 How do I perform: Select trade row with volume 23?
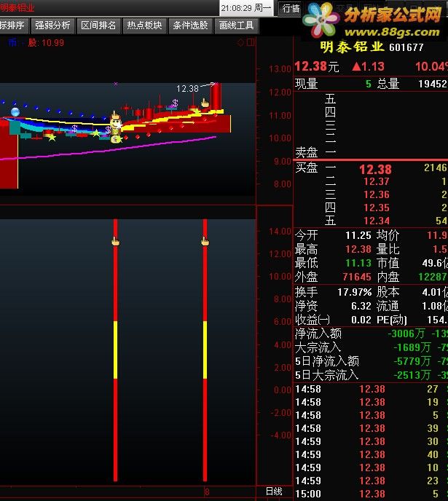(x=371, y=481)
